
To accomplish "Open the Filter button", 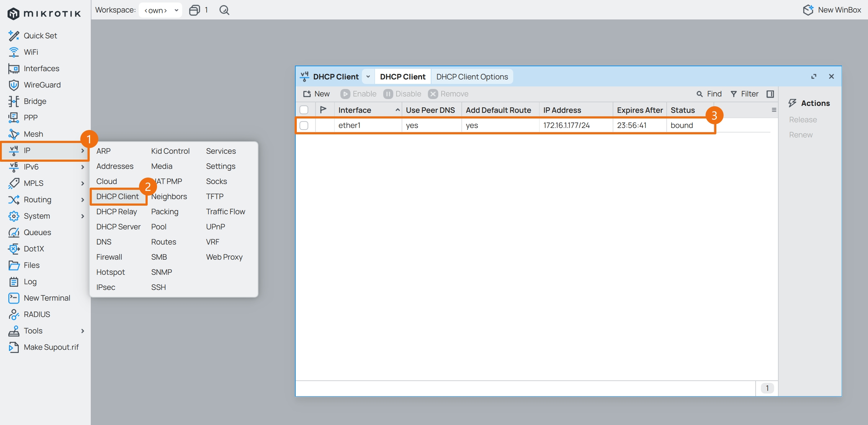I will coord(744,94).
